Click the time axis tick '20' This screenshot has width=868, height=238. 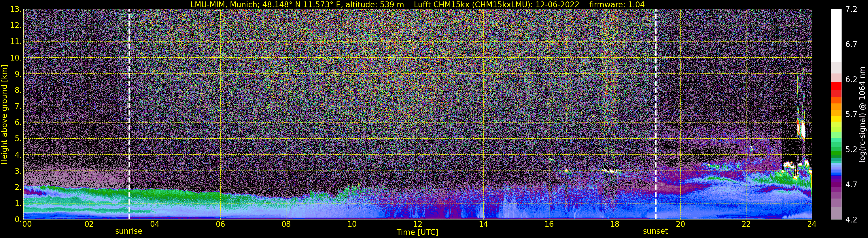click(680, 224)
